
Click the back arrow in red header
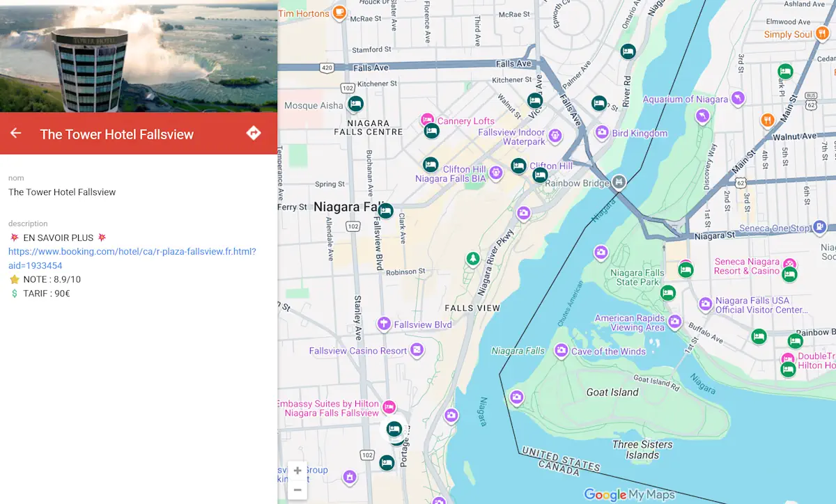[16, 134]
